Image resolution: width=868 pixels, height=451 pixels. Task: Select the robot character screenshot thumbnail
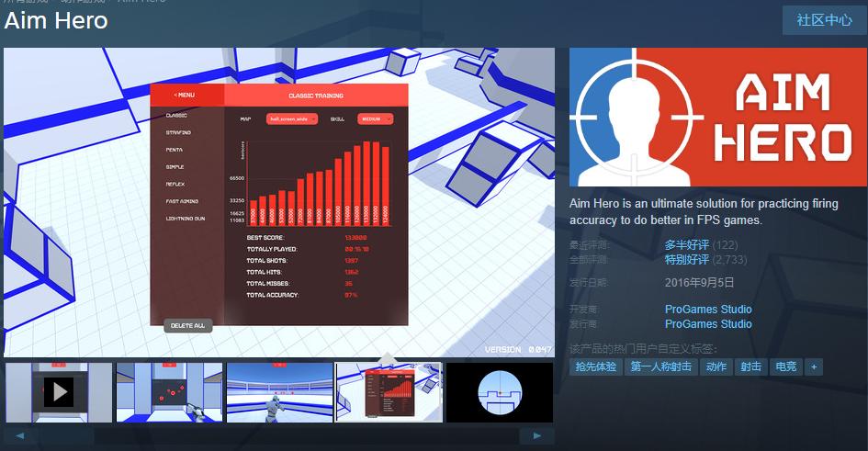279,392
